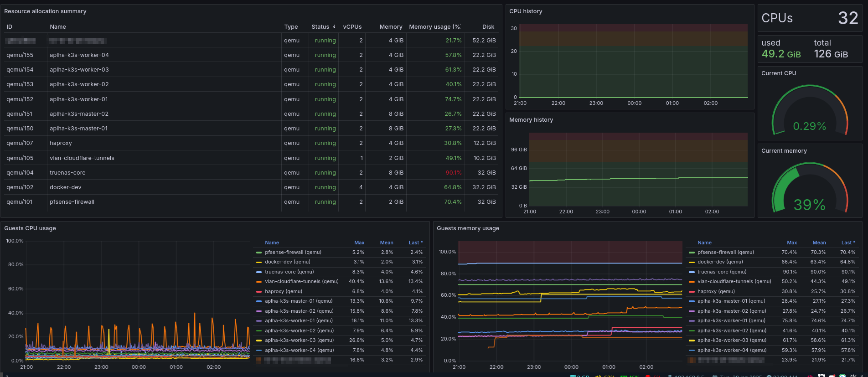Sort memory usage legend by Last column
The width and height of the screenshot is (868, 377).
[x=848, y=243]
